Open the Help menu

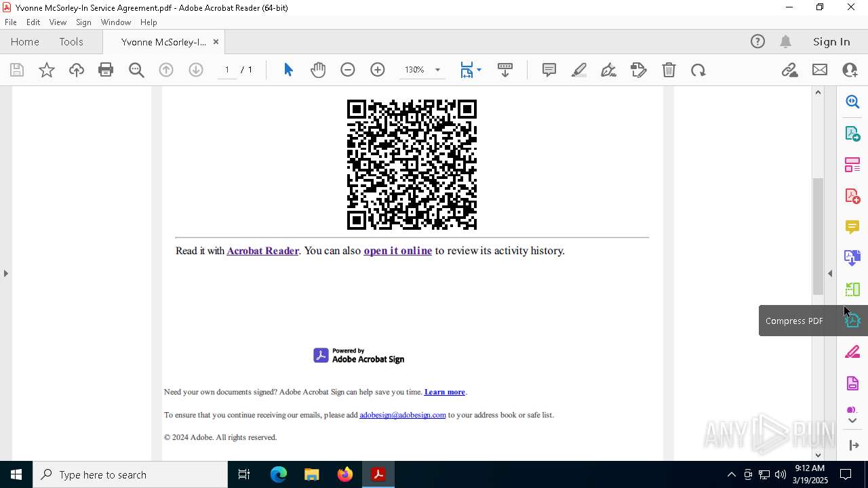(149, 22)
